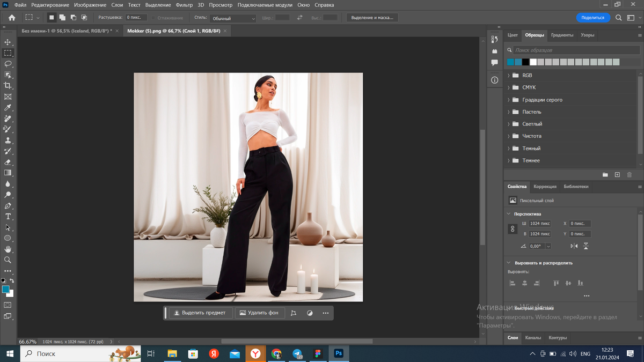Select the Lasso tool

point(8,64)
